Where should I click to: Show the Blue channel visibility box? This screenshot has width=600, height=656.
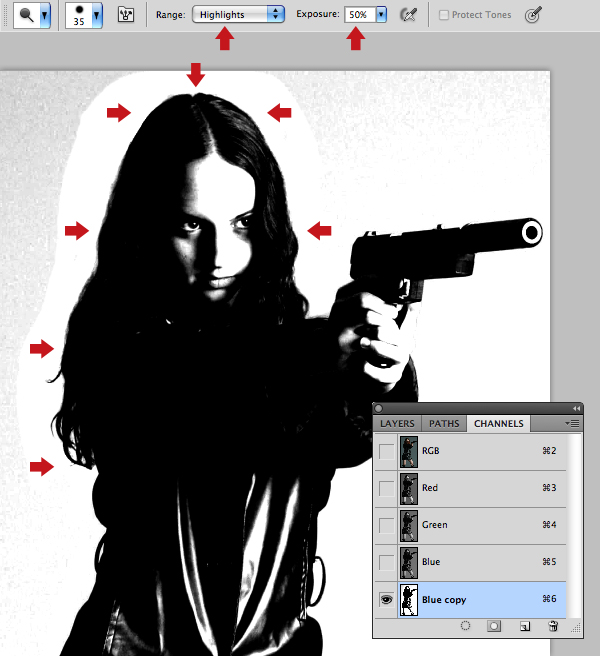click(386, 562)
